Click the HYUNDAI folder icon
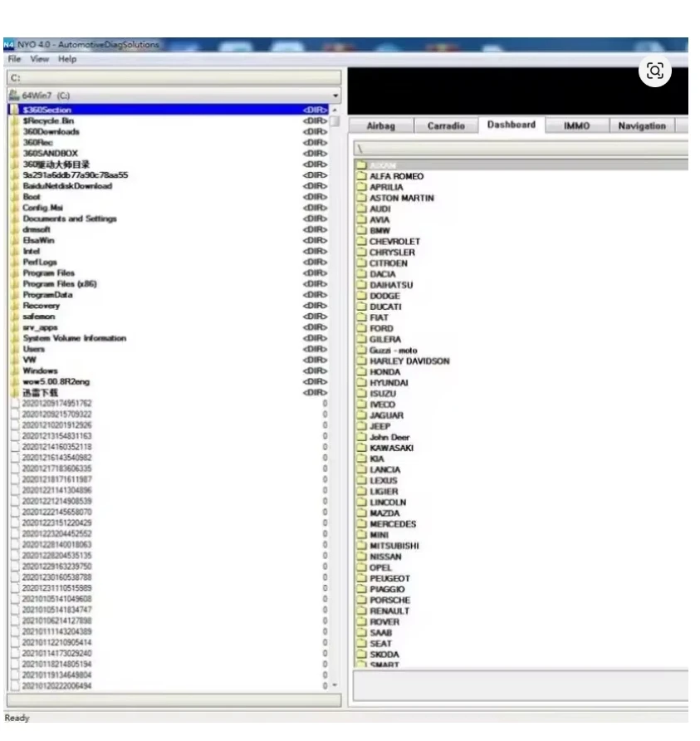 362,383
